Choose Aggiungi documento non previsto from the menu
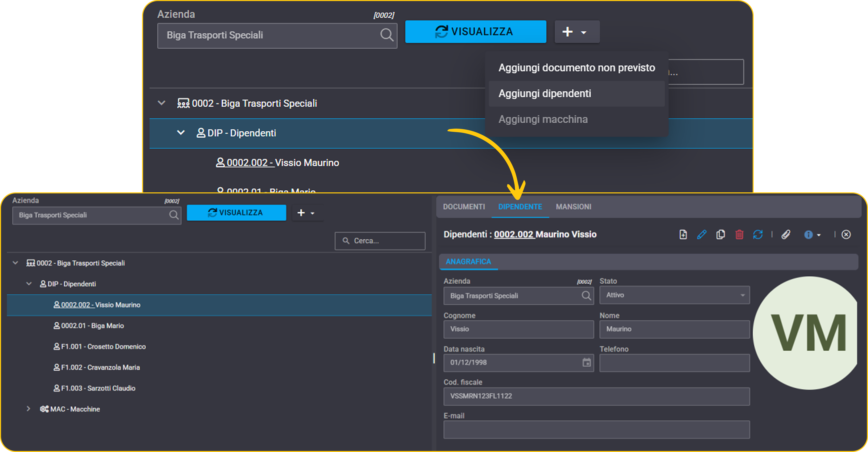Image resolution: width=868 pixels, height=452 pixels. [577, 68]
